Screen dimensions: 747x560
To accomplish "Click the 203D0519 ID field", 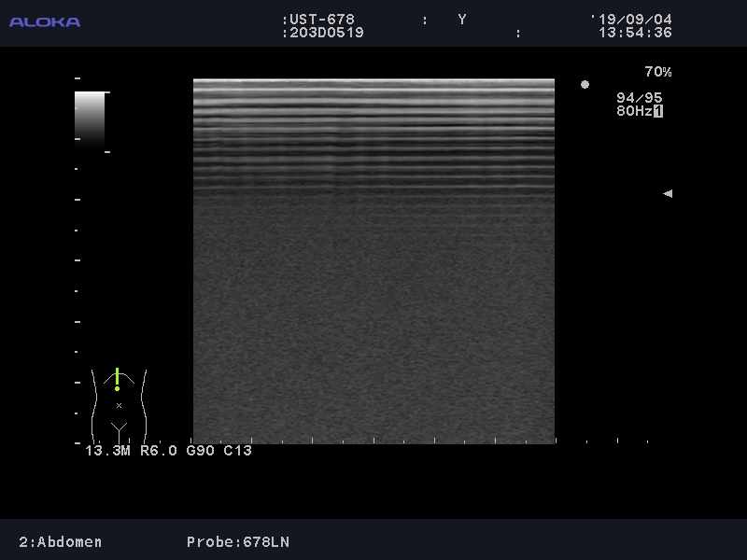I will [325, 33].
